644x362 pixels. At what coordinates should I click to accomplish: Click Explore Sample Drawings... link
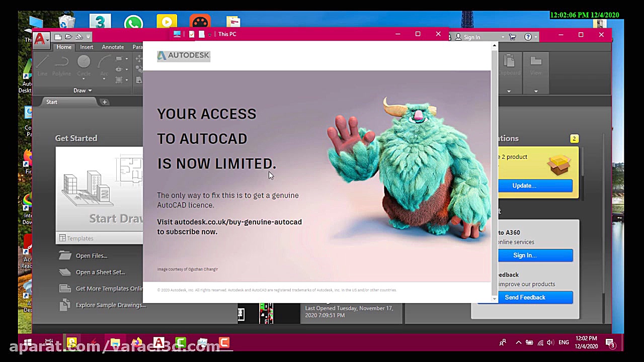[x=111, y=305]
